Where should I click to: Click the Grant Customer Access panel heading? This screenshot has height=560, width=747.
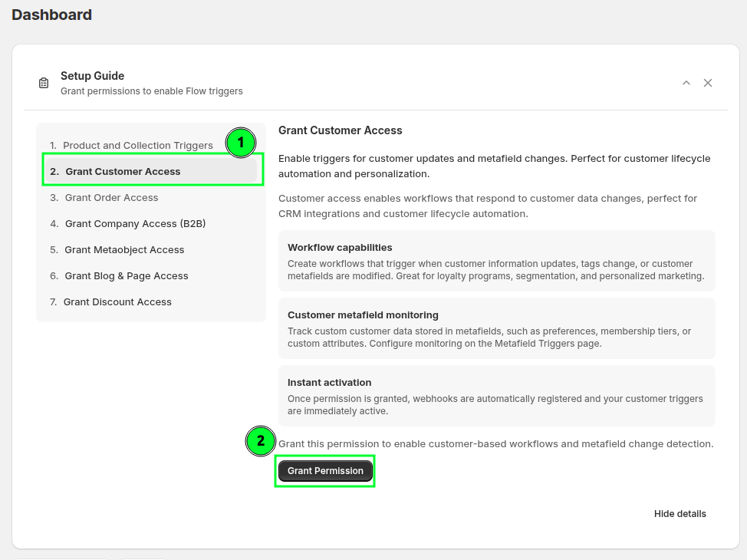click(340, 130)
